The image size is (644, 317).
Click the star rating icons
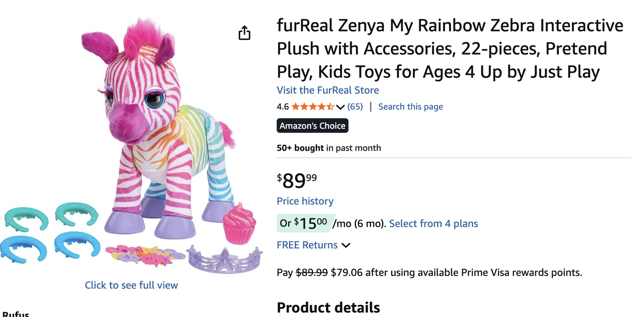(312, 107)
